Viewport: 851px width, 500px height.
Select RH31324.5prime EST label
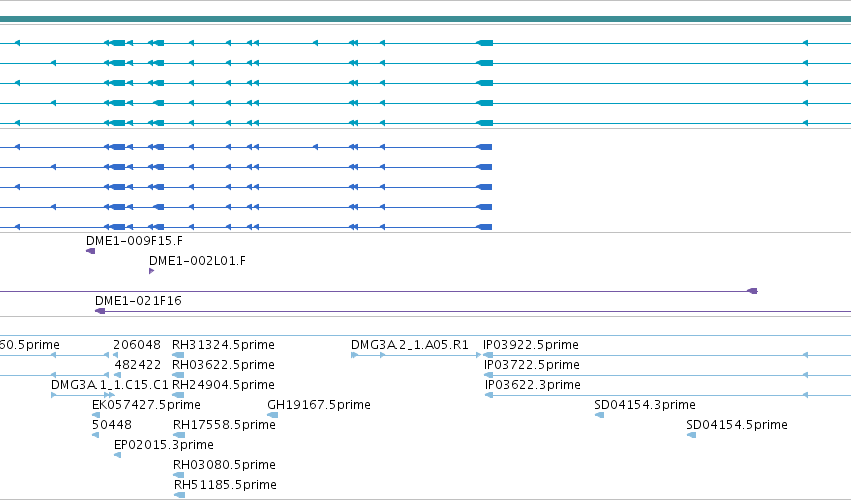tap(223, 345)
